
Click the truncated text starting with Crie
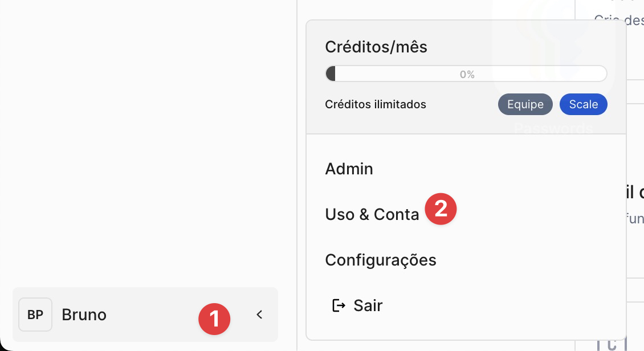[x=618, y=19]
